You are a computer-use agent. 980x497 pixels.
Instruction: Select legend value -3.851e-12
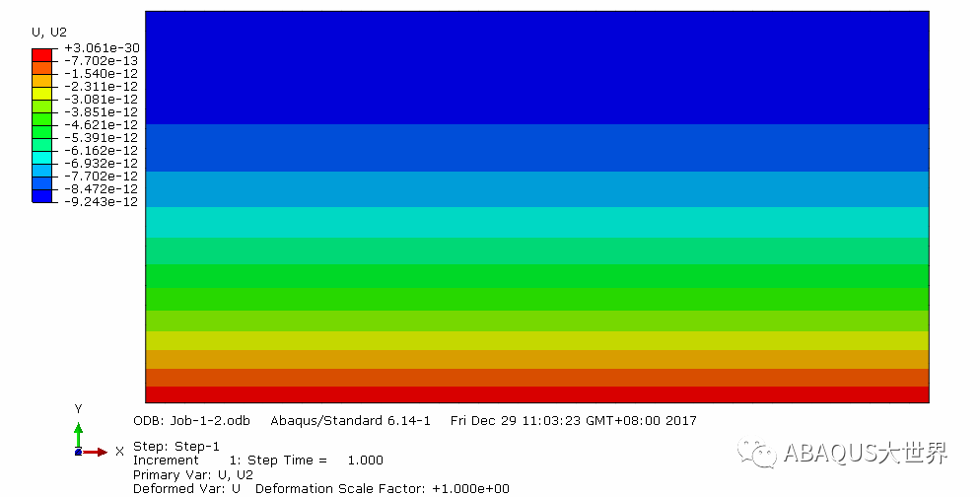[102, 111]
